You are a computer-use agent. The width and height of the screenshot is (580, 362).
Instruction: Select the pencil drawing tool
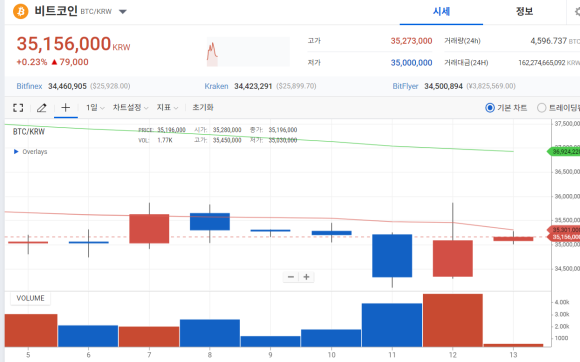pyautogui.click(x=41, y=108)
